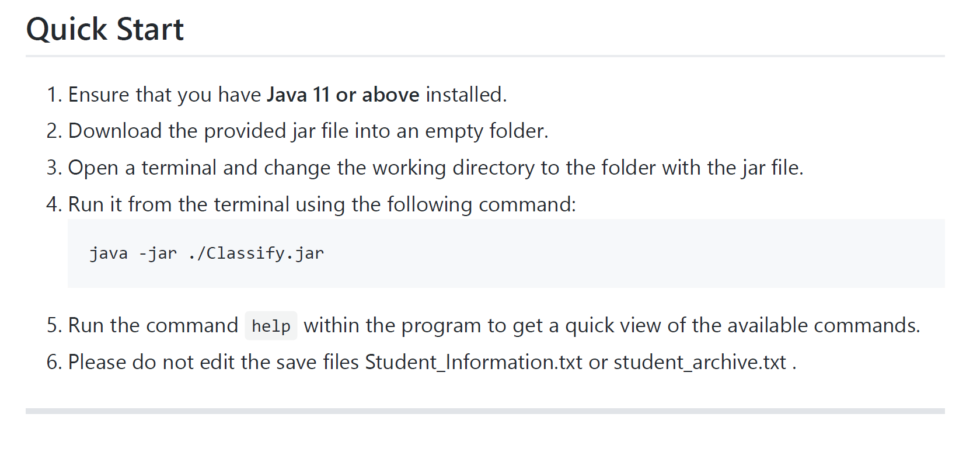980x452 pixels.
Task: Click the student_archive.txt filename
Action: pyautogui.click(x=700, y=362)
